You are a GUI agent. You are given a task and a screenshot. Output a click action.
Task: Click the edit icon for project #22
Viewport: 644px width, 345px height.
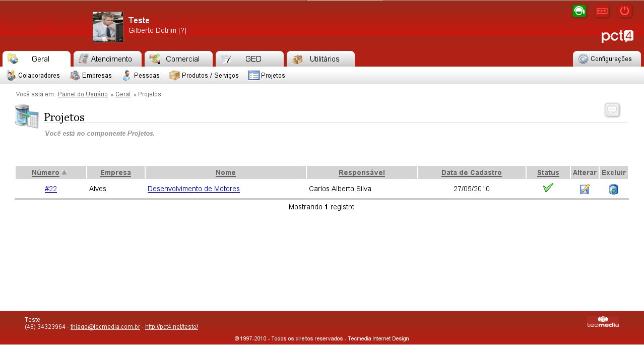(585, 189)
